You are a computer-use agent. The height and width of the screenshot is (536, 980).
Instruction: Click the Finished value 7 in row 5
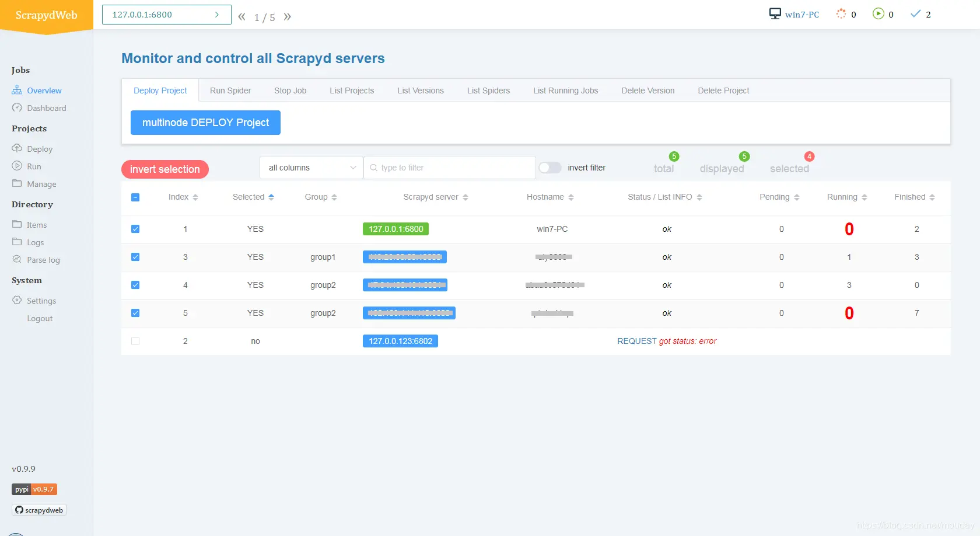tap(916, 313)
